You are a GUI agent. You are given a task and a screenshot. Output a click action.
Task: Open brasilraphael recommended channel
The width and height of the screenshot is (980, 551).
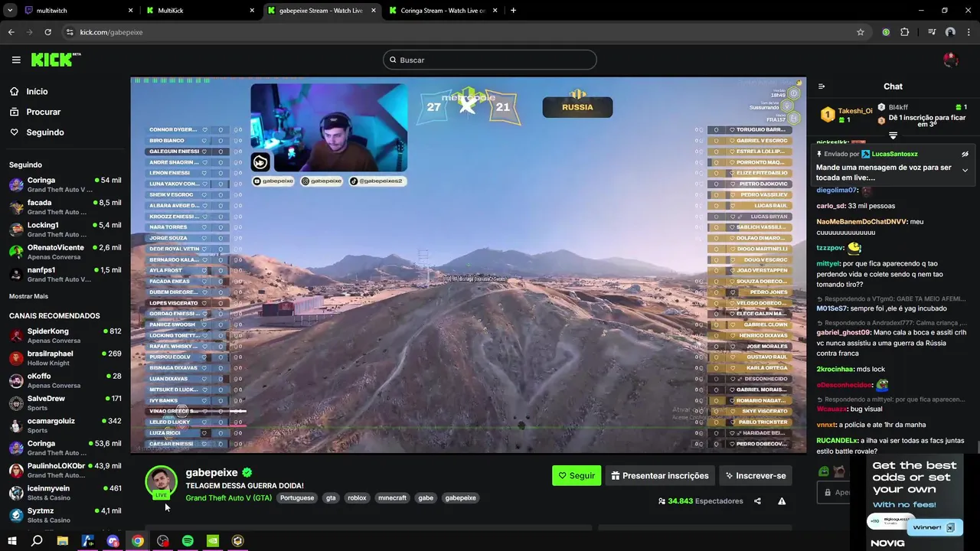point(65,358)
